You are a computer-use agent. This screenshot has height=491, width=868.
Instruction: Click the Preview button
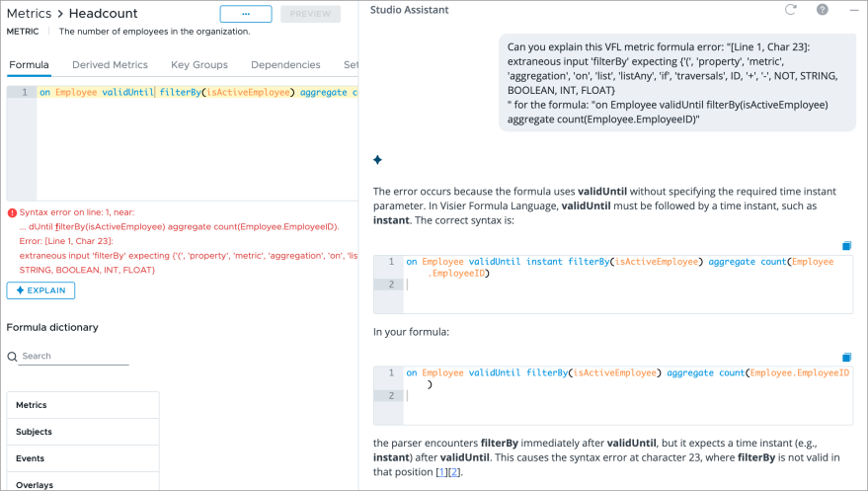click(x=310, y=14)
